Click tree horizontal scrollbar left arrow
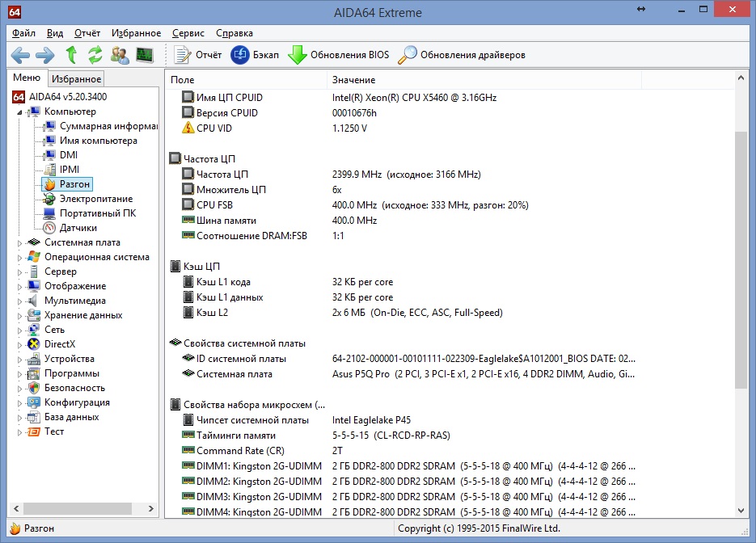The image size is (756, 543). pyautogui.click(x=16, y=509)
